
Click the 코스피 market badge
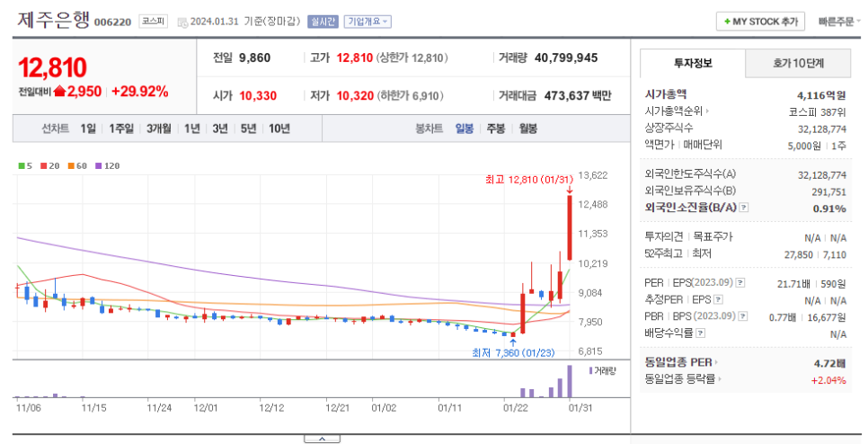[154, 22]
